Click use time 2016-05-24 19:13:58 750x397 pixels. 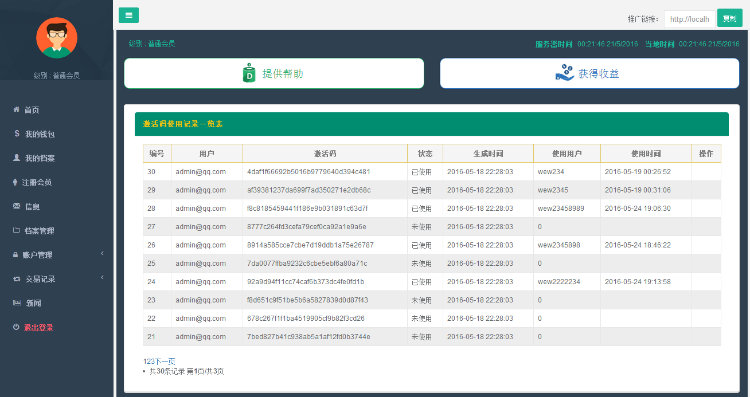tap(638, 281)
